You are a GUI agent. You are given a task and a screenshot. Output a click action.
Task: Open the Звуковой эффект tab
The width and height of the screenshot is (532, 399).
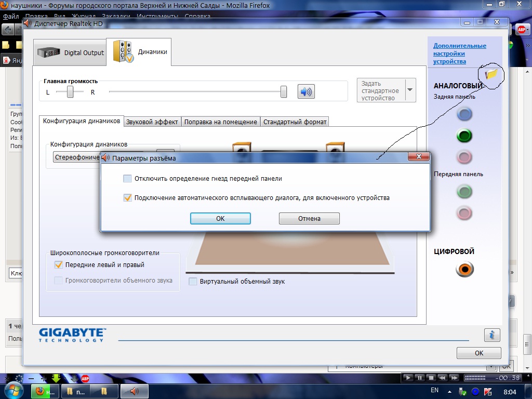coord(152,122)
